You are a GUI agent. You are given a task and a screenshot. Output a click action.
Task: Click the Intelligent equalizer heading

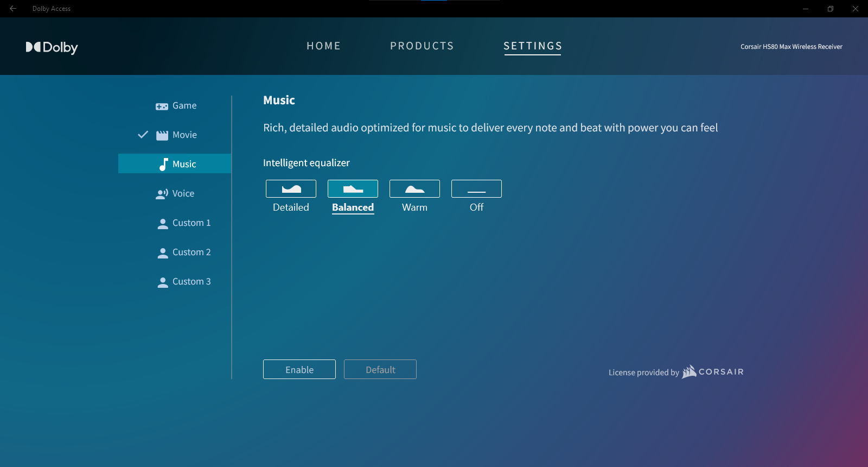[307, 163]
